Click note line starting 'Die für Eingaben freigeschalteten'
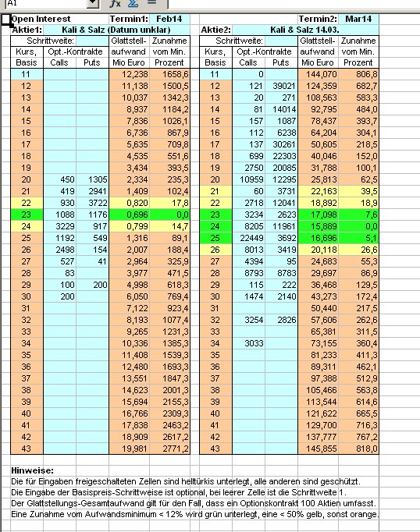The height and width of the screenshot is (532, 420). (x=186, y=481)
